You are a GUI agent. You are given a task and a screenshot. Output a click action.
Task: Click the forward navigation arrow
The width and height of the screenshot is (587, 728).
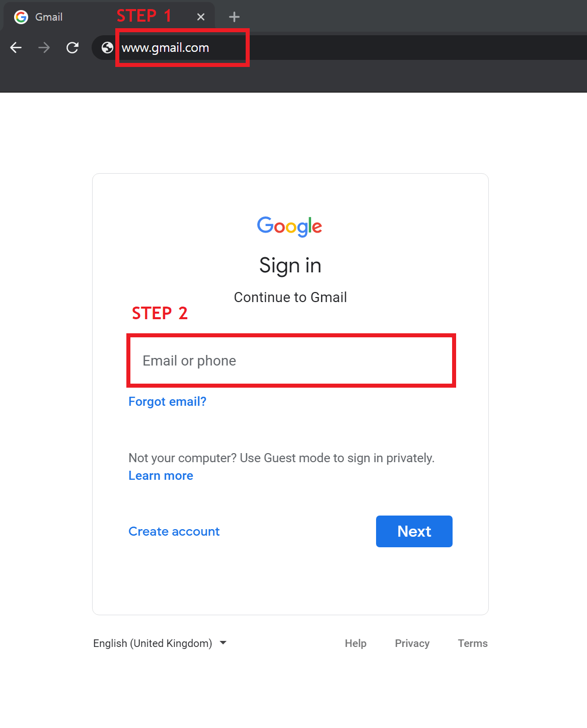(44, 48)
